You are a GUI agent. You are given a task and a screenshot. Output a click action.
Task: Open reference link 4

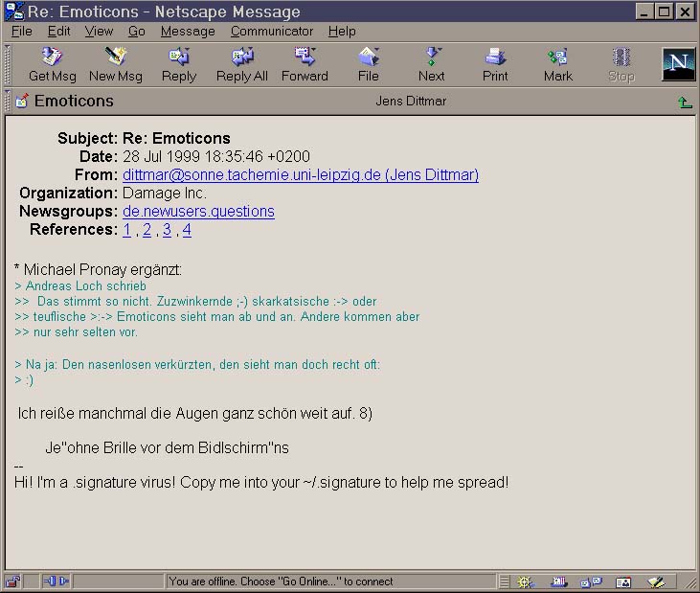[x=187, y=230]
